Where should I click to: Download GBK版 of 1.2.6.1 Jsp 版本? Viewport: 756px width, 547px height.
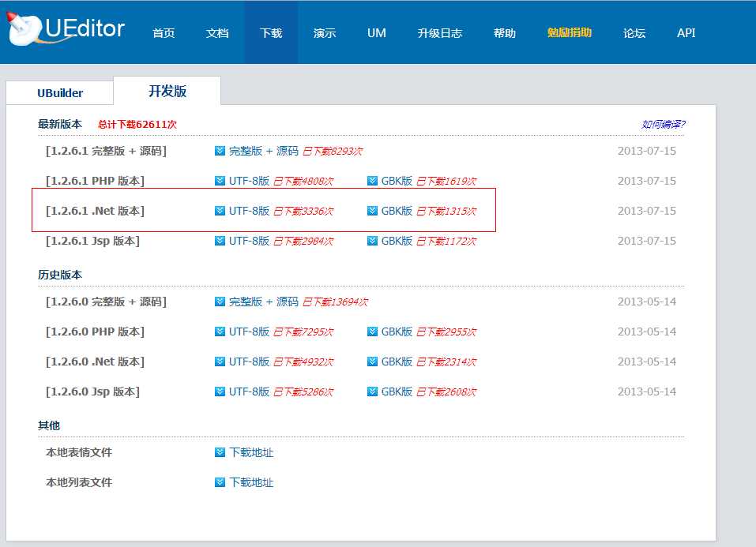[x=397, y=241]
